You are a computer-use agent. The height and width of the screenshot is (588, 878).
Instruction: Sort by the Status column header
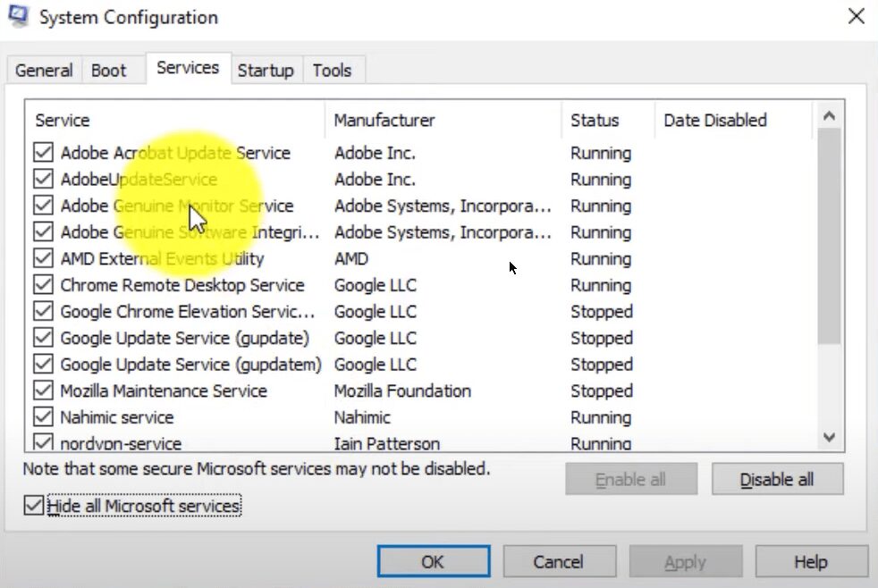pyautogui.click(x=608, y=120)
